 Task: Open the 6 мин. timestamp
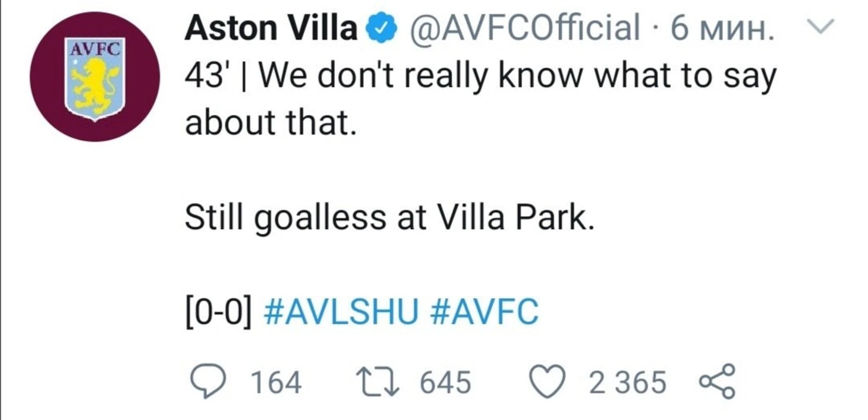click(x=722, y=28)
